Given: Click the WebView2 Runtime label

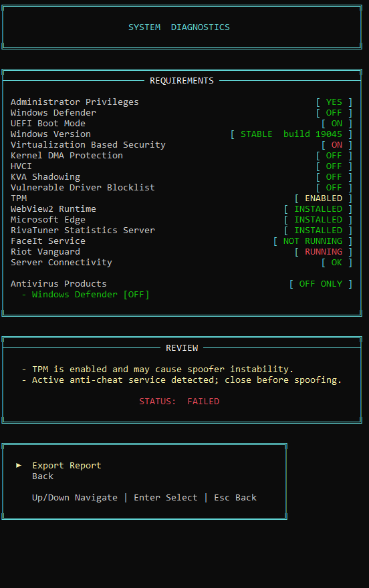Looking at the screenshot, I should [53, 209].
